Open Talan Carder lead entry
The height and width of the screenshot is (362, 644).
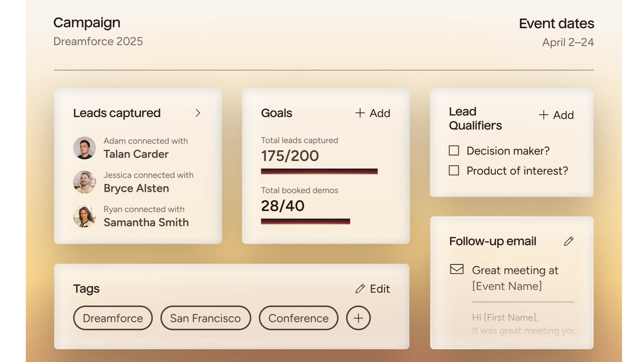click(x=136, y=154)
